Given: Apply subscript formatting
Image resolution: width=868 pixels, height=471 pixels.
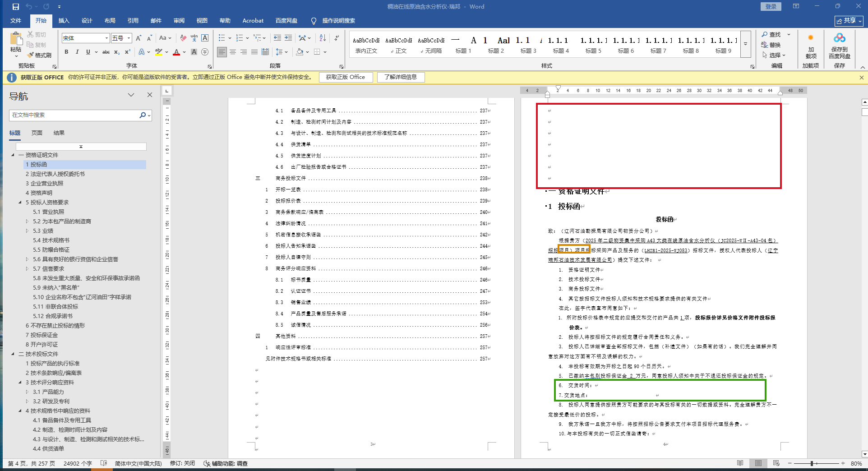Looking at the screenshot, I should pyautogui.click(x=117, y=52).
